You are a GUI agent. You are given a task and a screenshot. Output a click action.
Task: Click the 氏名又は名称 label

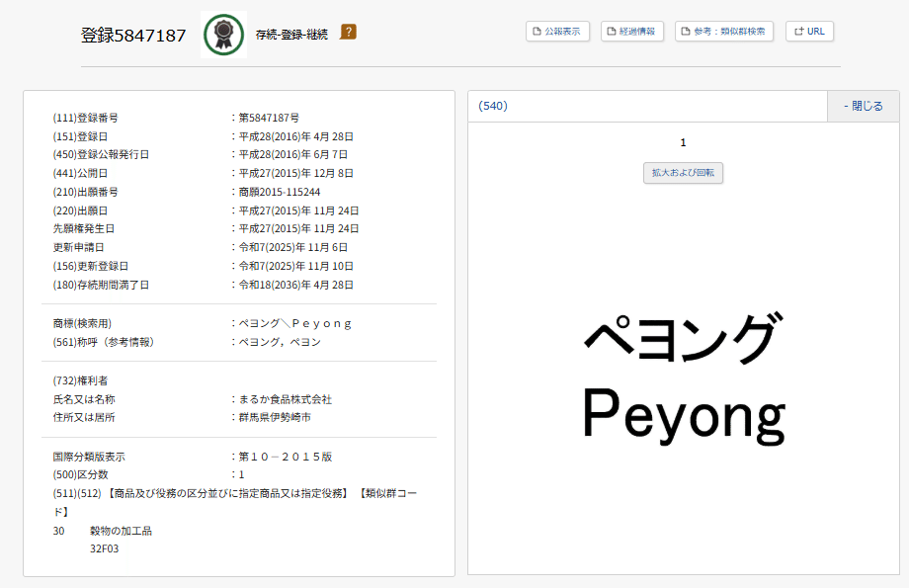tap(83, 399)
